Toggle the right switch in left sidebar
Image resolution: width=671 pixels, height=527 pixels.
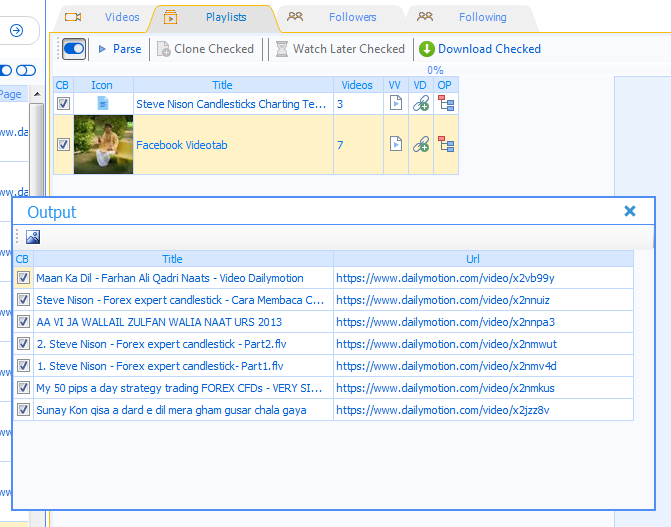(x=26, y=70)
